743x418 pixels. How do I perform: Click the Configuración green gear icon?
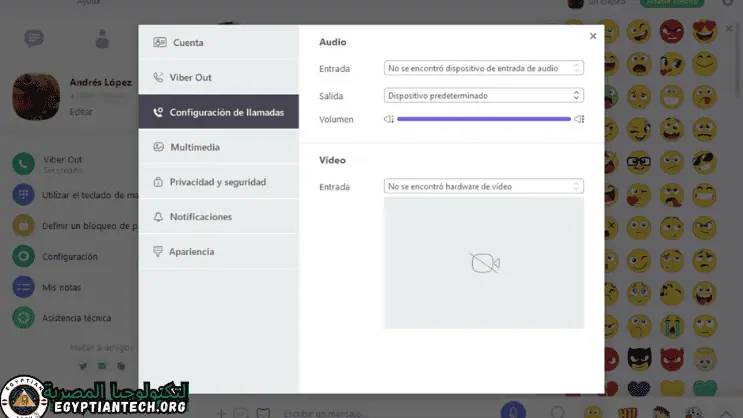point(23,256)
